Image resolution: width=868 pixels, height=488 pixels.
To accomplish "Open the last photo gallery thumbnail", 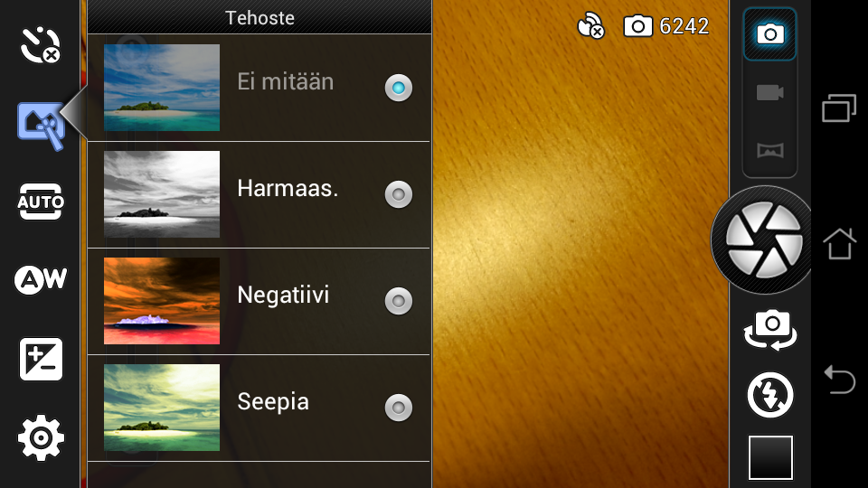I will 770,457.
